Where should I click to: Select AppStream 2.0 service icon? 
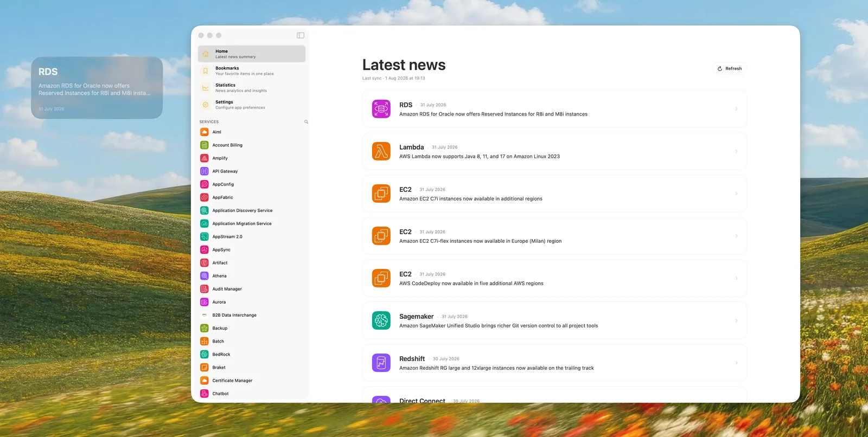pos(205,236)
